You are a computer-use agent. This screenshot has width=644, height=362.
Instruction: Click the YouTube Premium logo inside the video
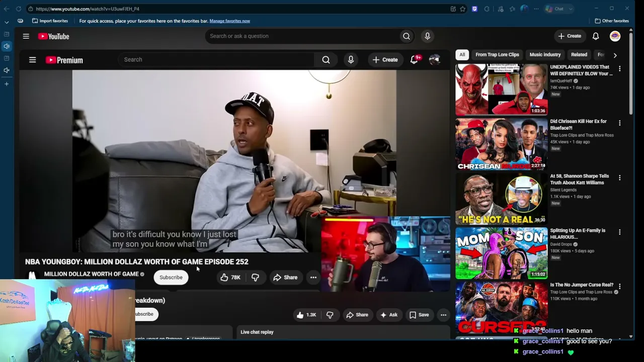click(x=64, y=60)
